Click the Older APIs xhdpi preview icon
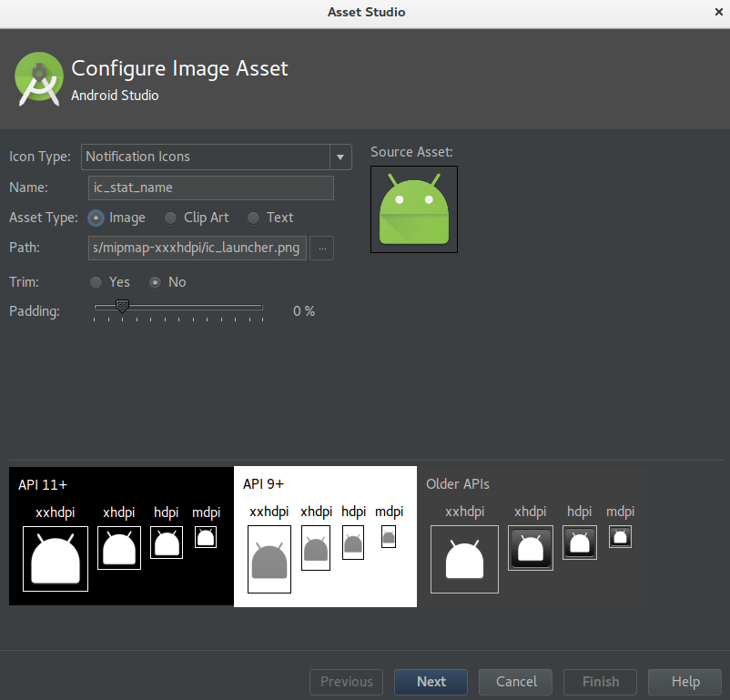 [x=531, y=548]
